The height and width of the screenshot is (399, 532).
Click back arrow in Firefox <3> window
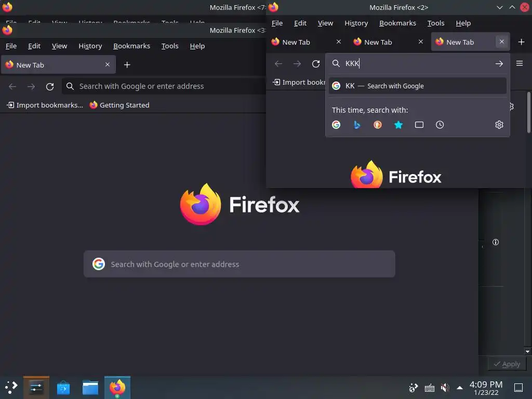pyautogui.click(x=12, y=87)
